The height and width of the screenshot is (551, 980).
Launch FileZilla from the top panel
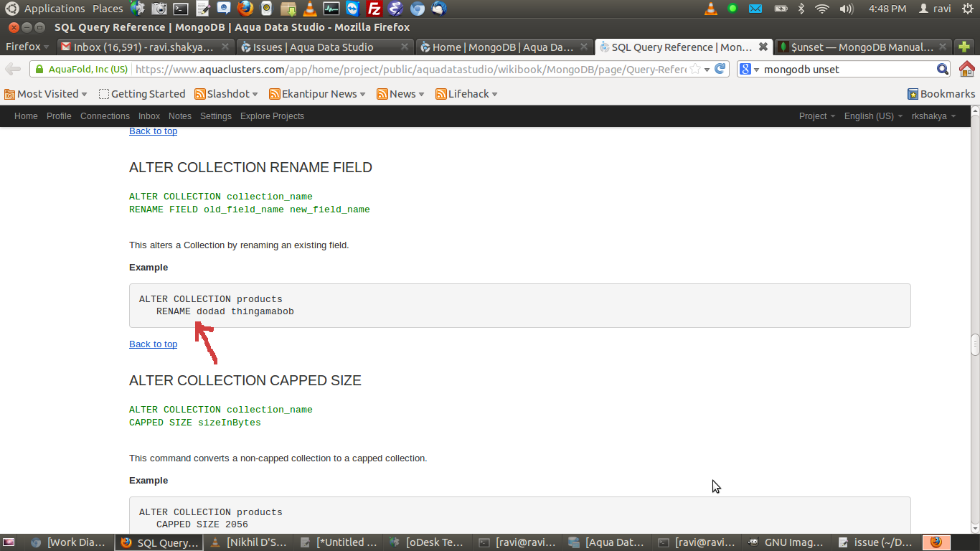click(x=374, y=9)
